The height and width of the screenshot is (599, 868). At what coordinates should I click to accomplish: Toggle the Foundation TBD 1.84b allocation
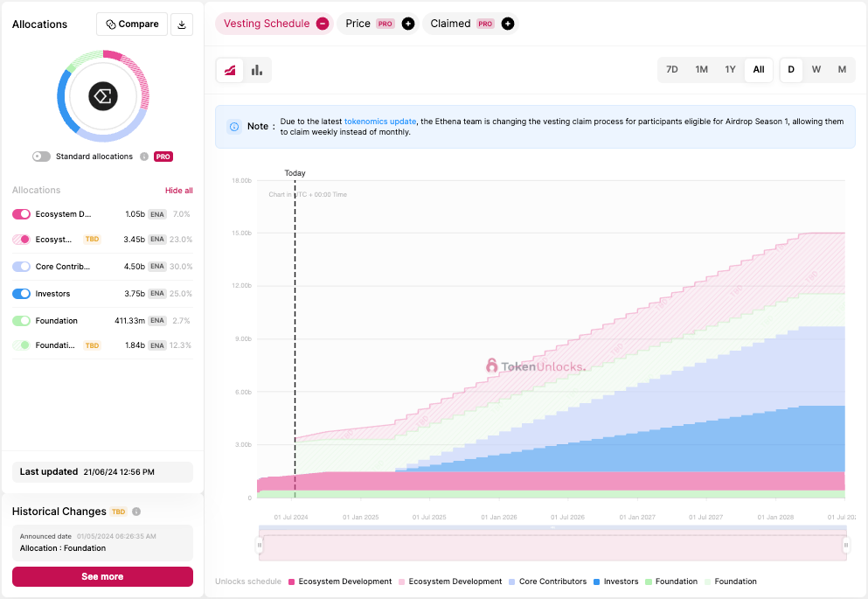click(22, 345)
